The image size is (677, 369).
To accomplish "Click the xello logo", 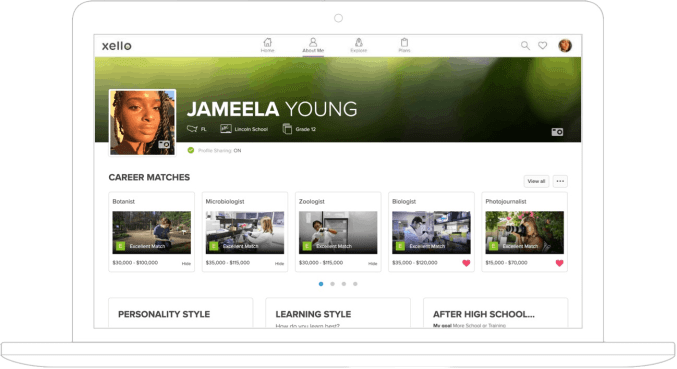I will pyautogui.click(x=117, y=46).
